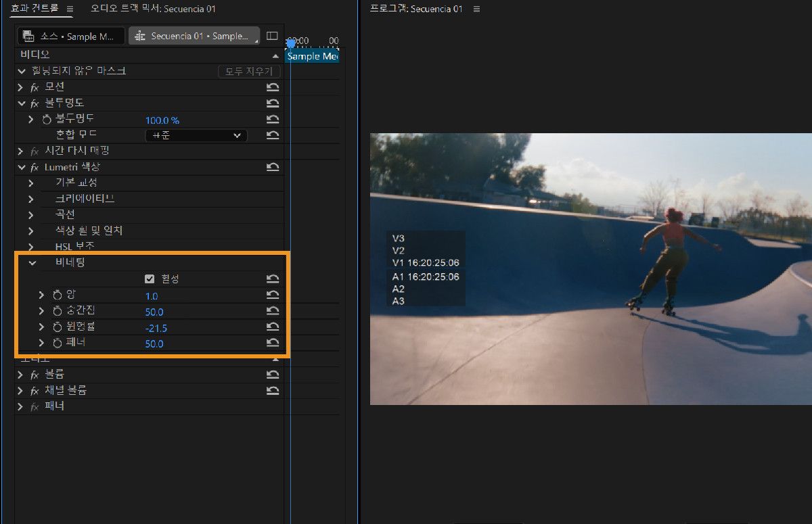Toggle the fx switch for 채널 볼륨
Viewport: 812px width, 524px height.
coord(35,391)
